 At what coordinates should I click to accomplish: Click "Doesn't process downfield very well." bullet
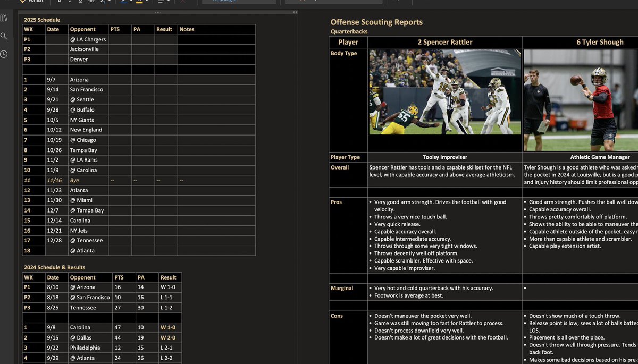419,330
